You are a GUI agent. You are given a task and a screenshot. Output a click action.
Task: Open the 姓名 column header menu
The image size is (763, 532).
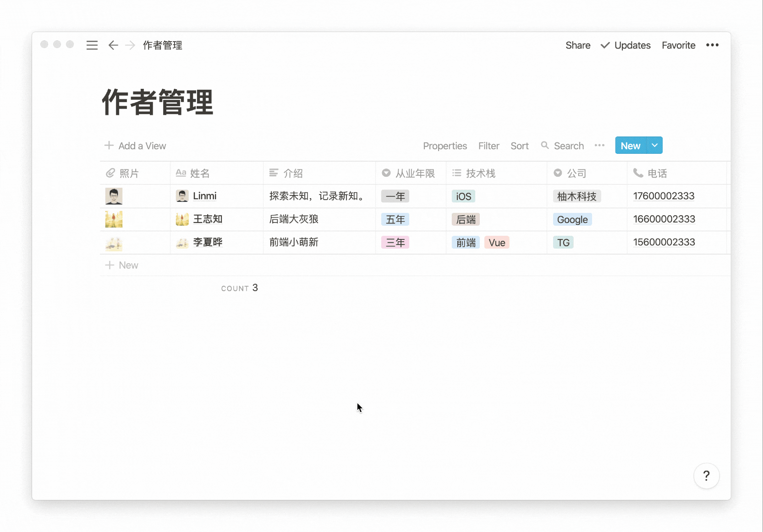click(x=216, y=173)
